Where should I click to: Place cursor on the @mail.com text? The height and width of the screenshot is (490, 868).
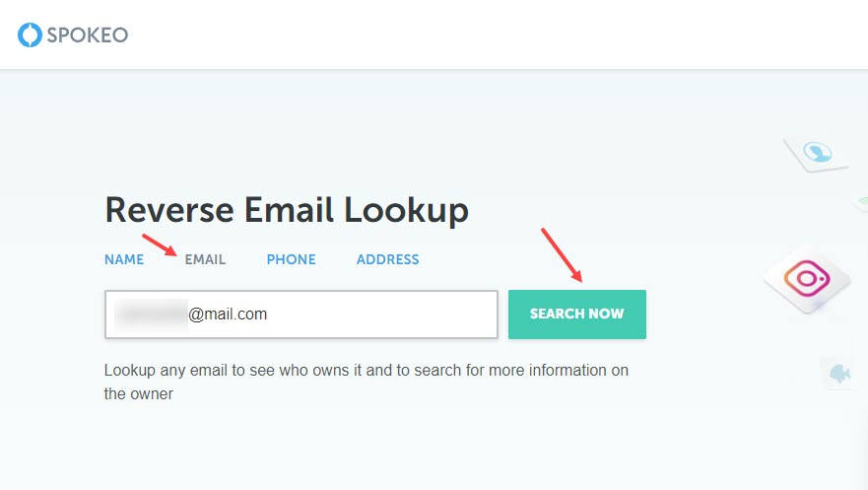tap(228, 315)
